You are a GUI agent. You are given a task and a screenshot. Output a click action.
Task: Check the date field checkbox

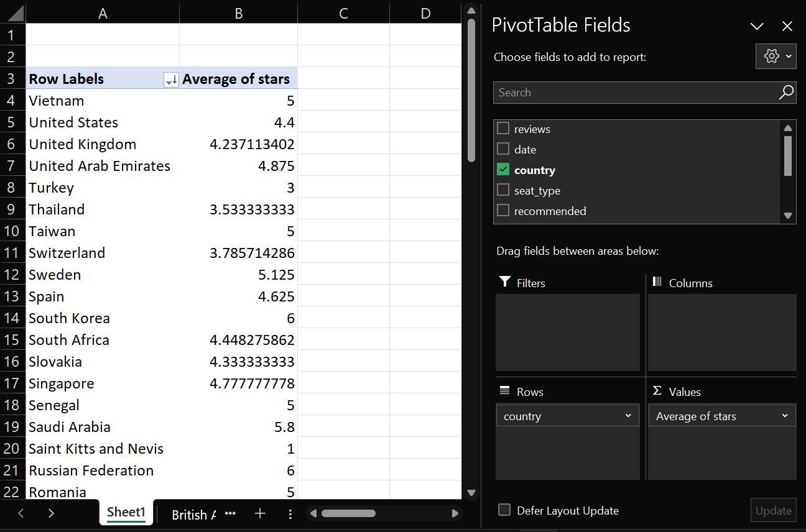[503, 149]
